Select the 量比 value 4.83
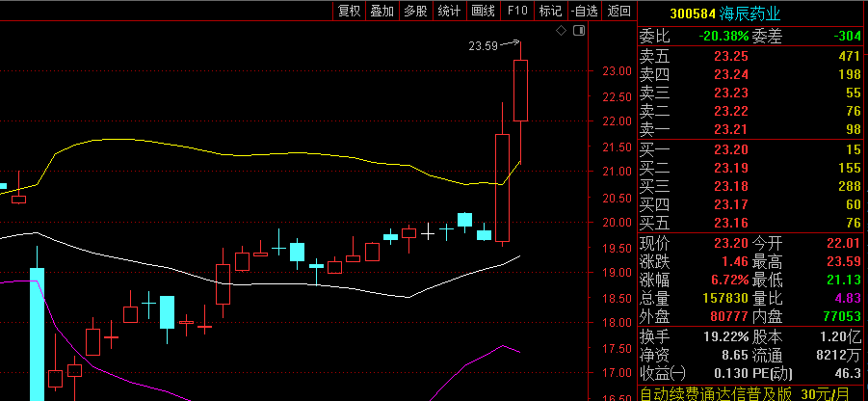The height and width of the screenshot is (401, 868). click(x=849, y=299)
